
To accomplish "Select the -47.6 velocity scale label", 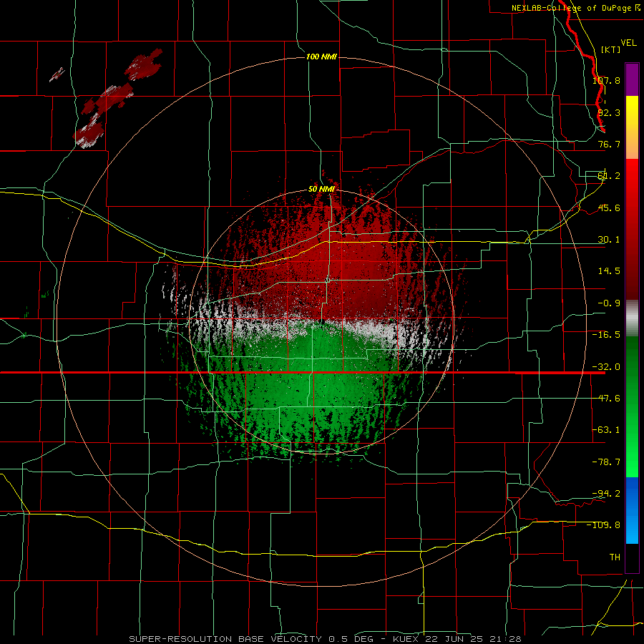I will pos(606,399).
